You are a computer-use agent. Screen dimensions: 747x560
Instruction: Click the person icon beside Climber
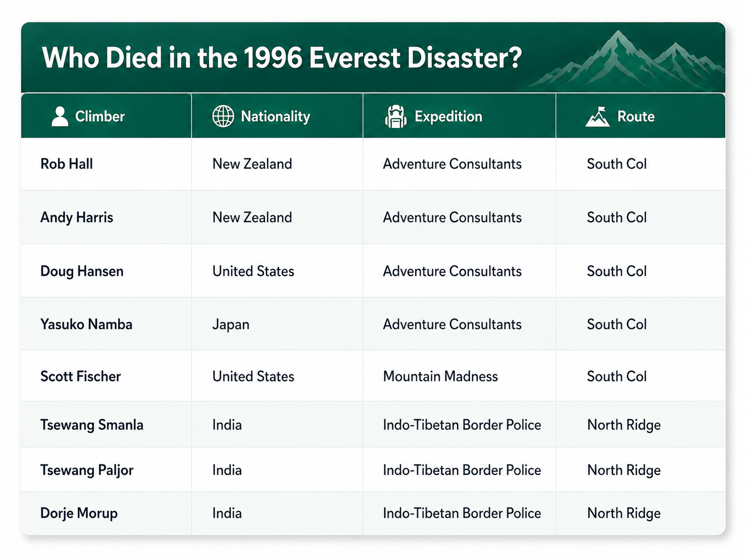tap(60, 117)
